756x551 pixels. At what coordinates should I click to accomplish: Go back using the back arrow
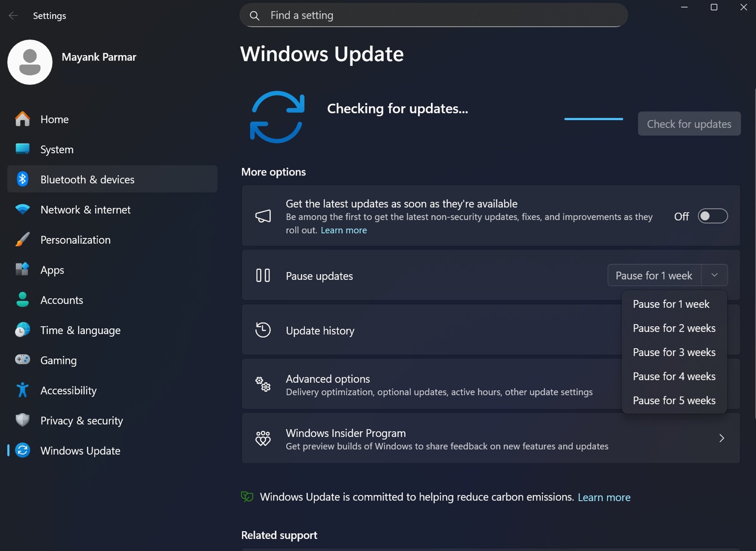click(13, 16)
